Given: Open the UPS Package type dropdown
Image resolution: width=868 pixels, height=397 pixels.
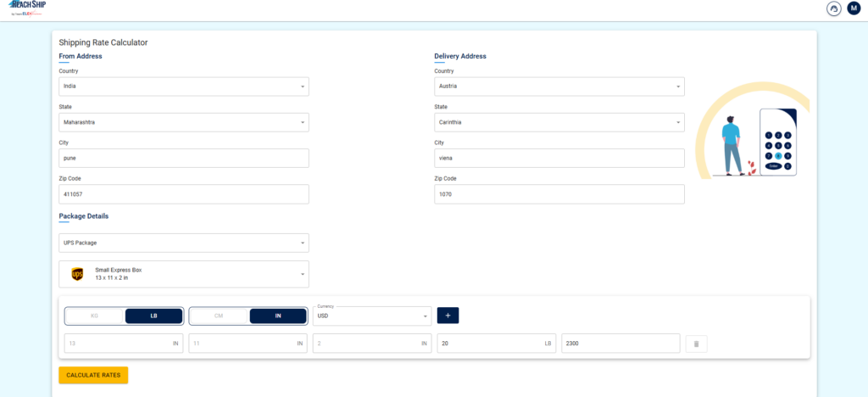Looking at the screenshot, I should 184,243.
